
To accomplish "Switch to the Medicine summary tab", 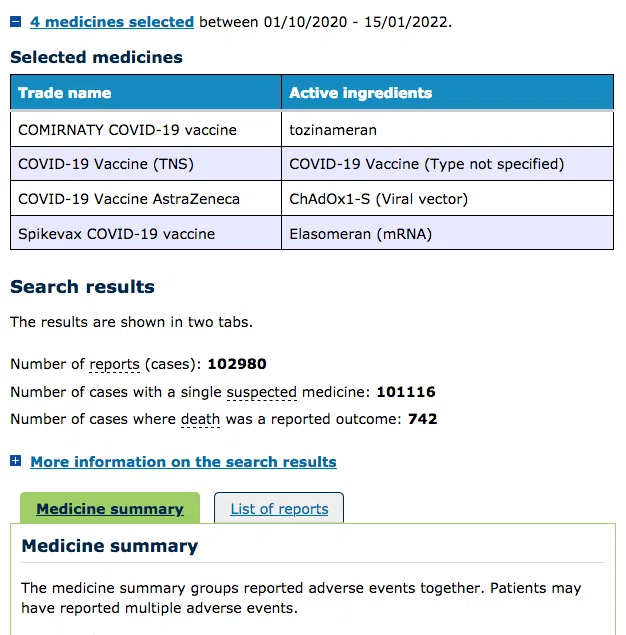I will (x=110, y=508).
